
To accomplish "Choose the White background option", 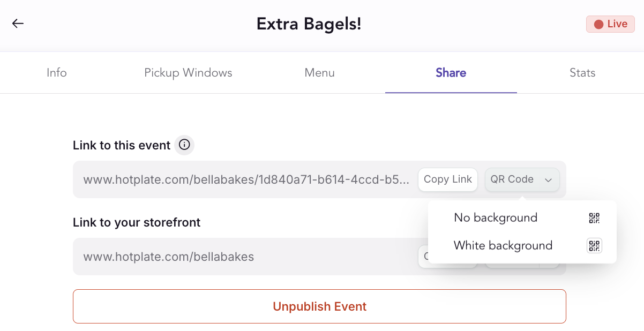I will click(x=503, y=246).
